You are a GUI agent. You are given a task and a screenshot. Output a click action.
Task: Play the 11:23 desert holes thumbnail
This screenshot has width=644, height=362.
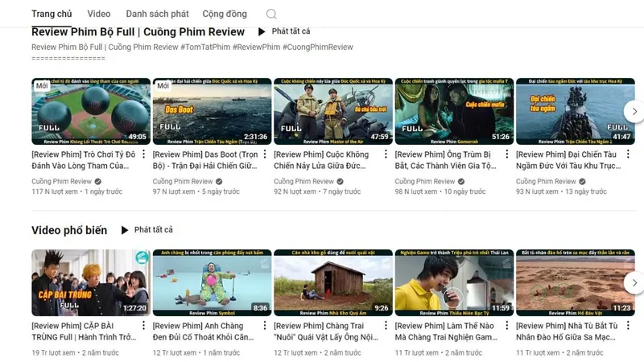click(576, 283)
